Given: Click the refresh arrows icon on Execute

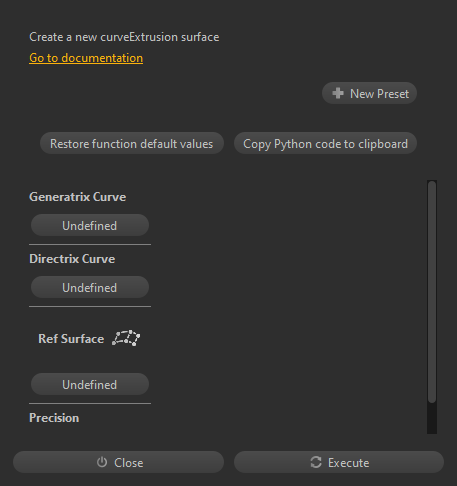Looking at the screenshot, I should (x=316, y=462).
